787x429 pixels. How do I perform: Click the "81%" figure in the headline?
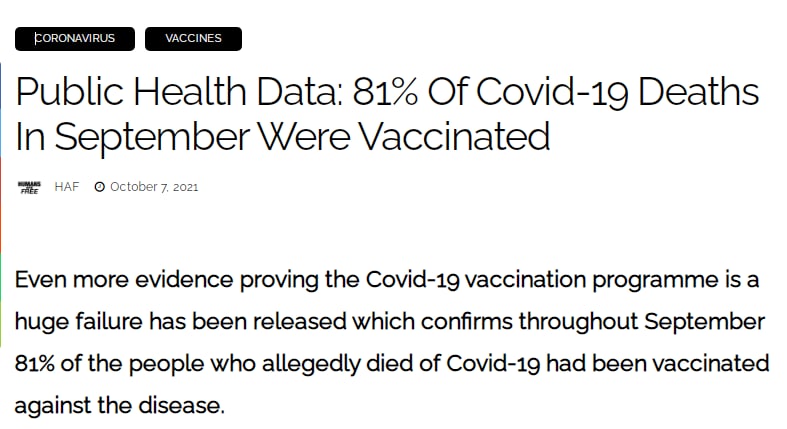click(384, 92)
